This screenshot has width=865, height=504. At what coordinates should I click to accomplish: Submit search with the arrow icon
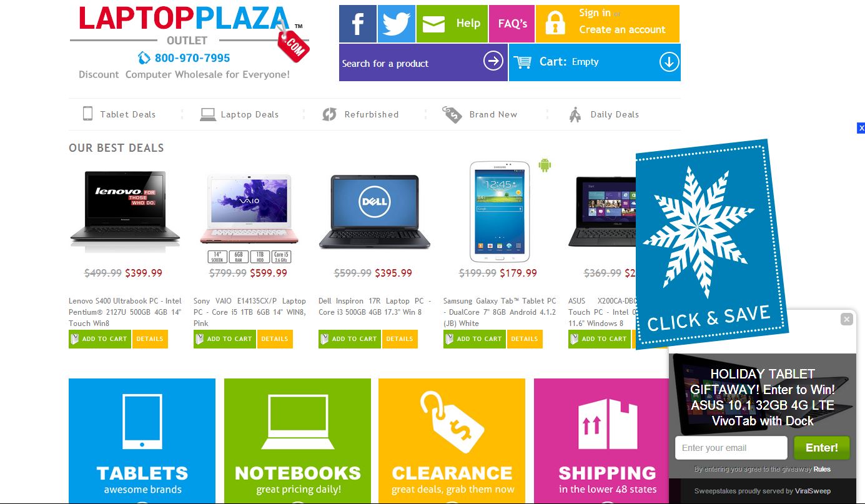493,61
